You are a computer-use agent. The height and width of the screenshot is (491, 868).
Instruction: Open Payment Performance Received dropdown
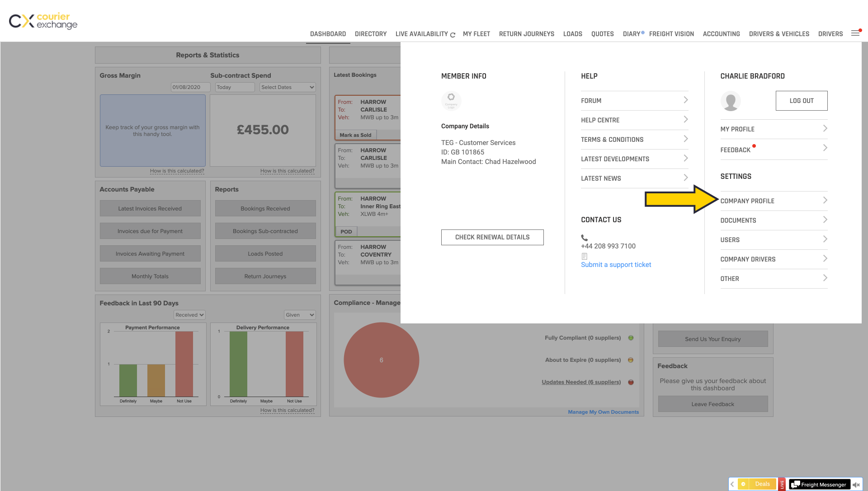(x=189, y=315)
